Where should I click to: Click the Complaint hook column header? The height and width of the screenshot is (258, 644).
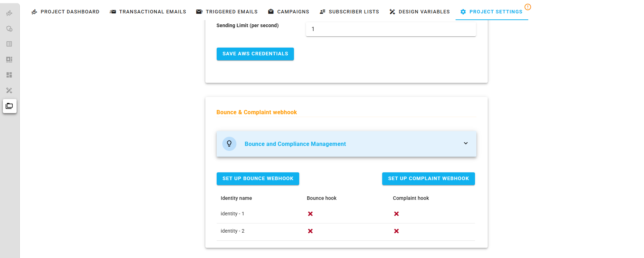pyautogui.click(x=411, y=198)
